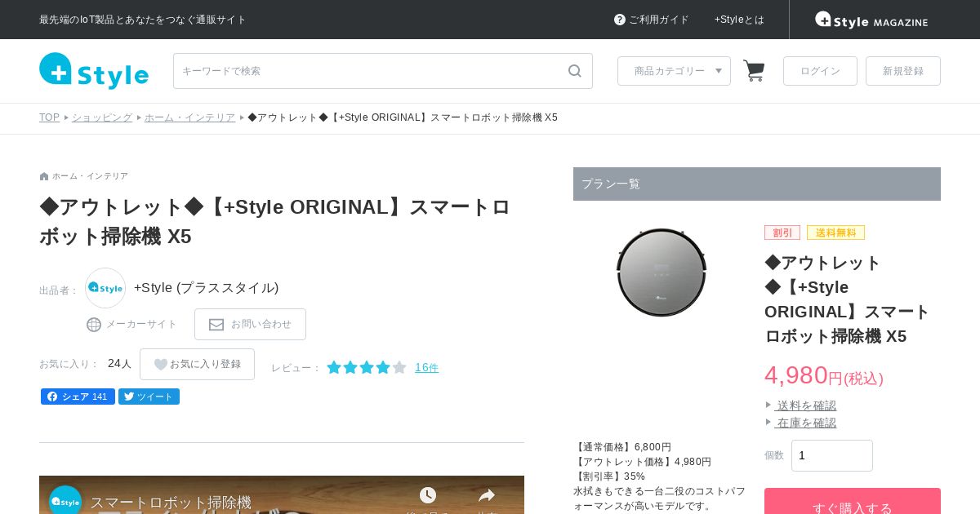Focus the 個数 quantity field
This screenshot has height=514, width=980.
(x=832, y=455)
